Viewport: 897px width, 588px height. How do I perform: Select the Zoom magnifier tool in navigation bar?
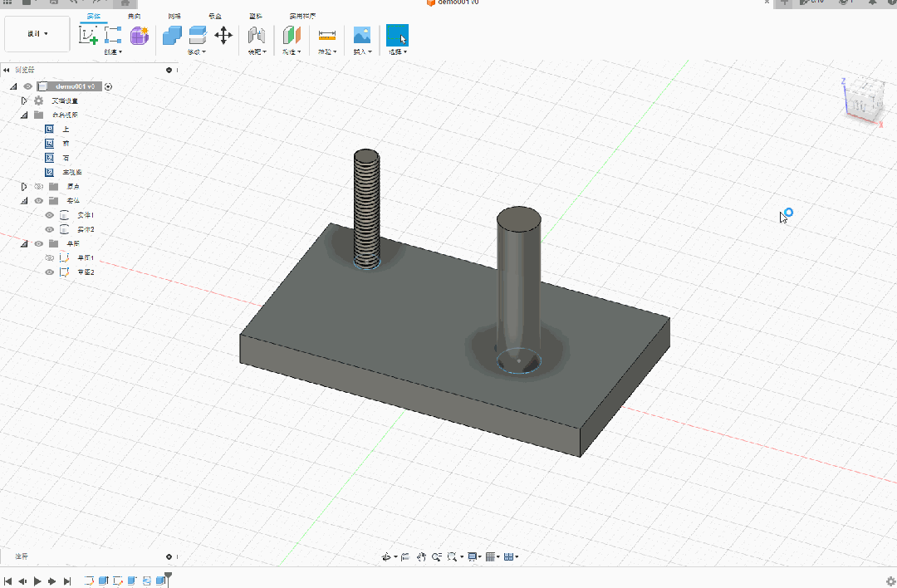(437, 556)
